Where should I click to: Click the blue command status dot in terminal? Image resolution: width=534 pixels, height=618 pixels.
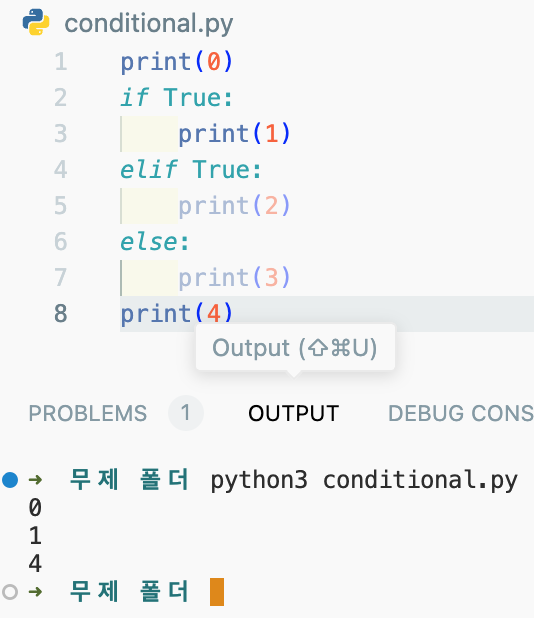(x=10, y=480)
